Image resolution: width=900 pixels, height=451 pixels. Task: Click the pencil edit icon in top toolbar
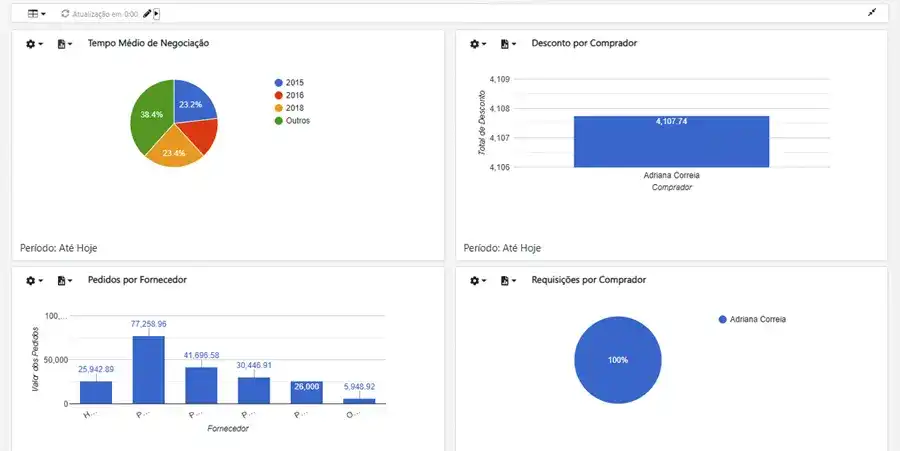[147, 14]
